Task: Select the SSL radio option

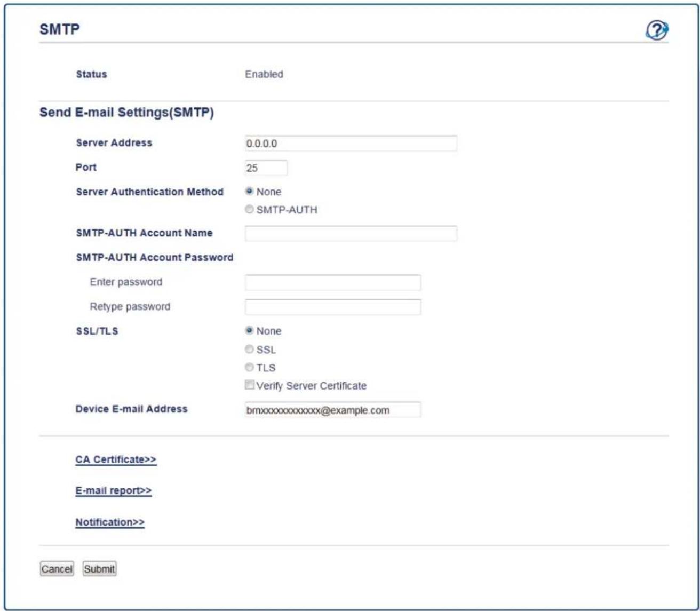Action: point(249,350)
